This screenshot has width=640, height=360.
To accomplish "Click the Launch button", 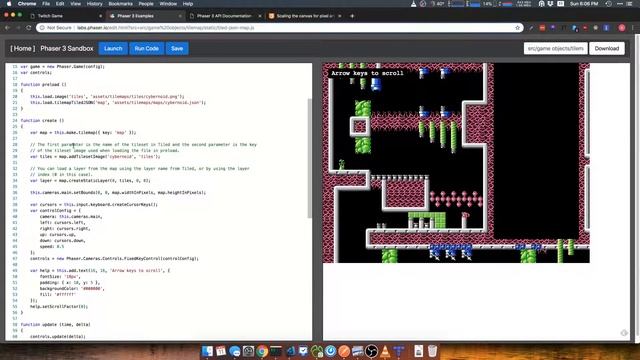I will [x=113, y=49].
